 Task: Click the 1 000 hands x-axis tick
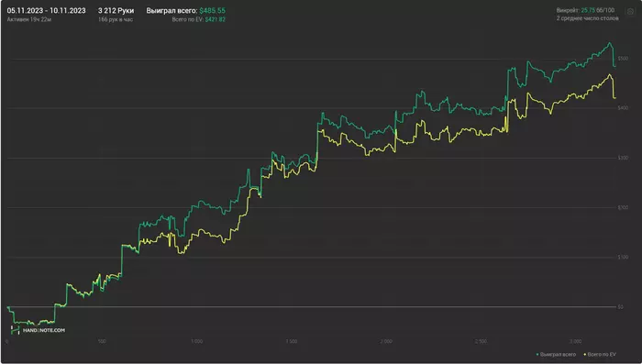(196, 341)
